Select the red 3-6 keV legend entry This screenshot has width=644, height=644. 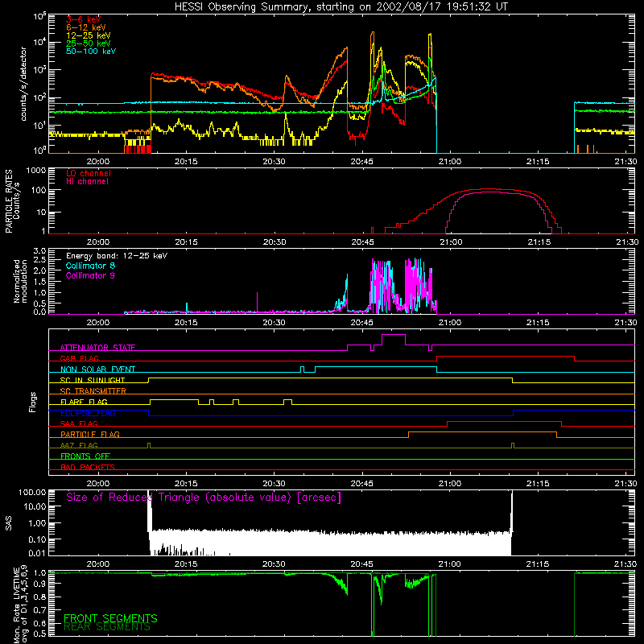click(x=83, y=19)
